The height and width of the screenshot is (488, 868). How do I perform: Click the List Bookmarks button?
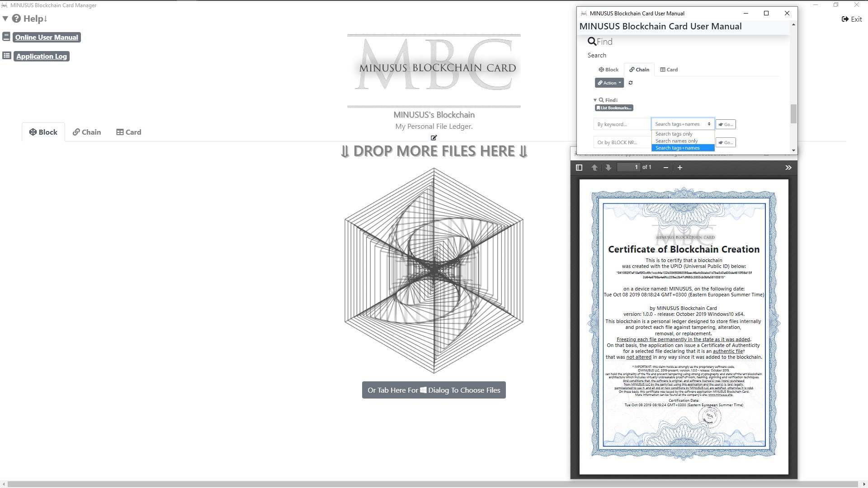614,108
